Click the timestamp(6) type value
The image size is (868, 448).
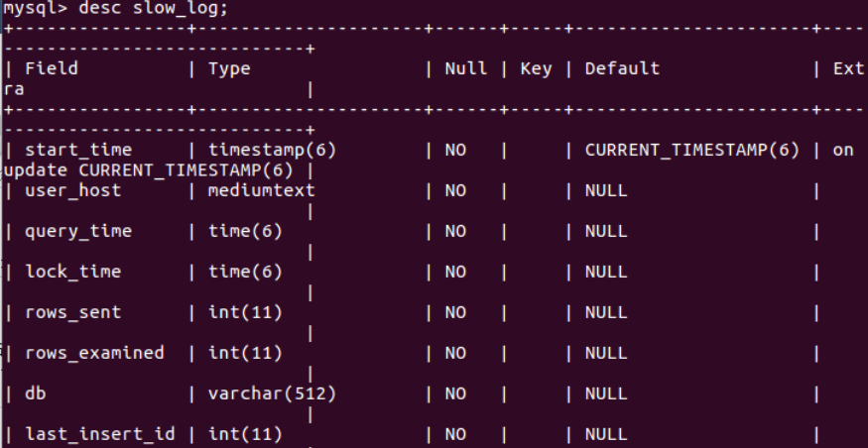(x=272, y=150)
